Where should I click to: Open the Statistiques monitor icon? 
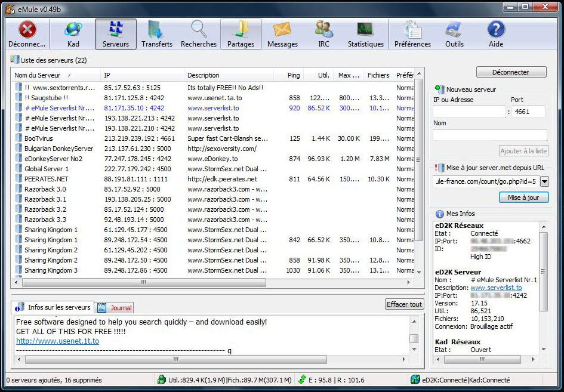[x=365, y=34]
